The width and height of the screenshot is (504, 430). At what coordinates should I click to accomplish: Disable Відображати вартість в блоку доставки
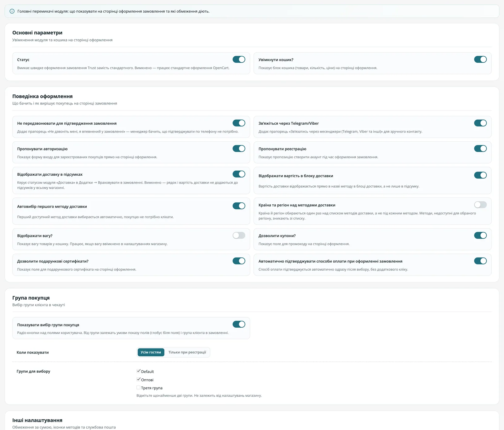point(480,175)
